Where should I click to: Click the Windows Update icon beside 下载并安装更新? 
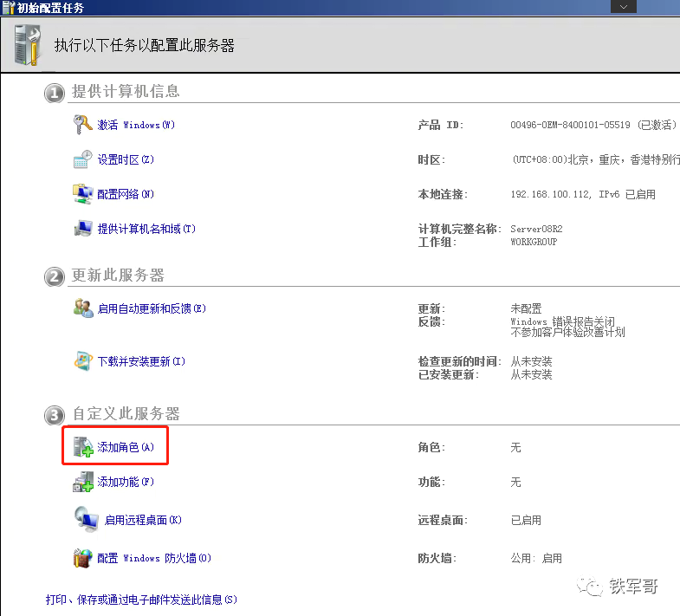82,361
